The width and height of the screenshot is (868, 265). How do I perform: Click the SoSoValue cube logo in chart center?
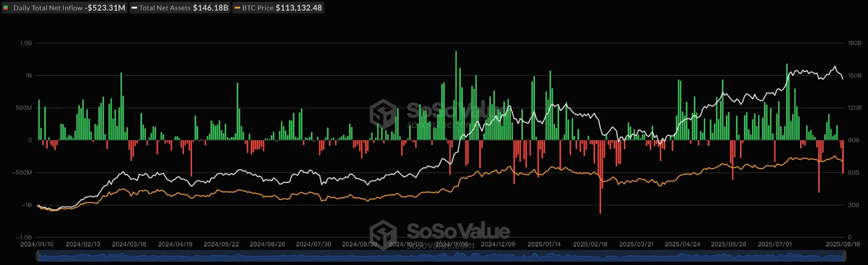click(383, 113)
